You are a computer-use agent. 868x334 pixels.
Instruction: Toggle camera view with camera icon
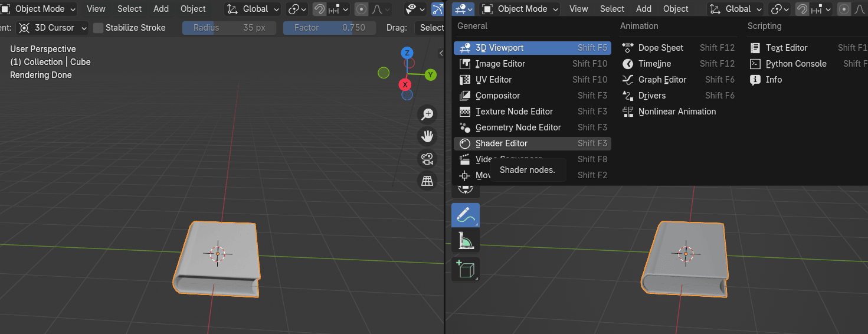click(427, 159)
